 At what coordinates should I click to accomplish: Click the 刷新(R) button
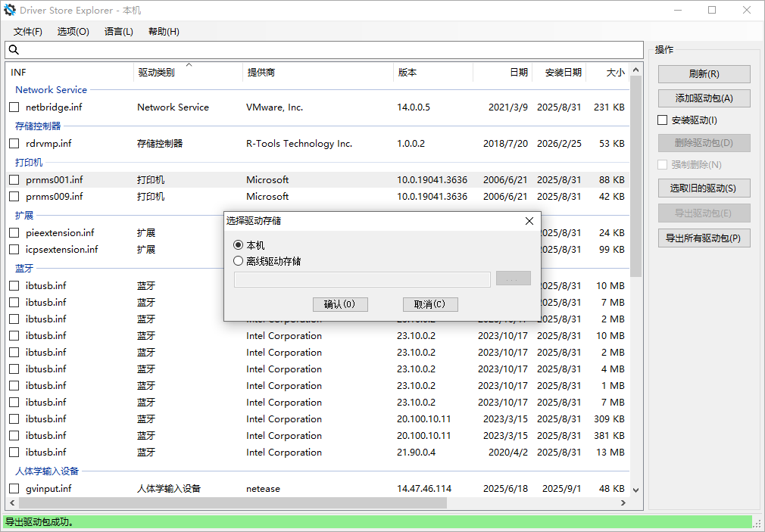point(704,73)
